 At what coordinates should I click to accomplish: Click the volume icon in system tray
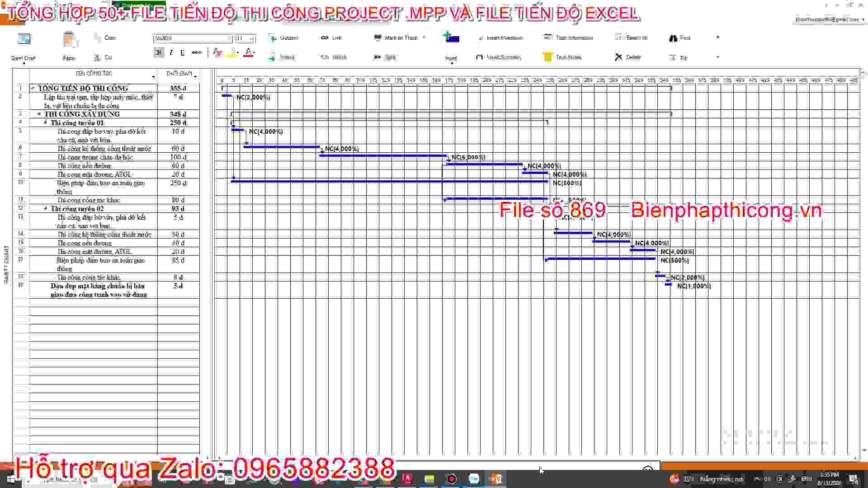click(x=767, y=479)
